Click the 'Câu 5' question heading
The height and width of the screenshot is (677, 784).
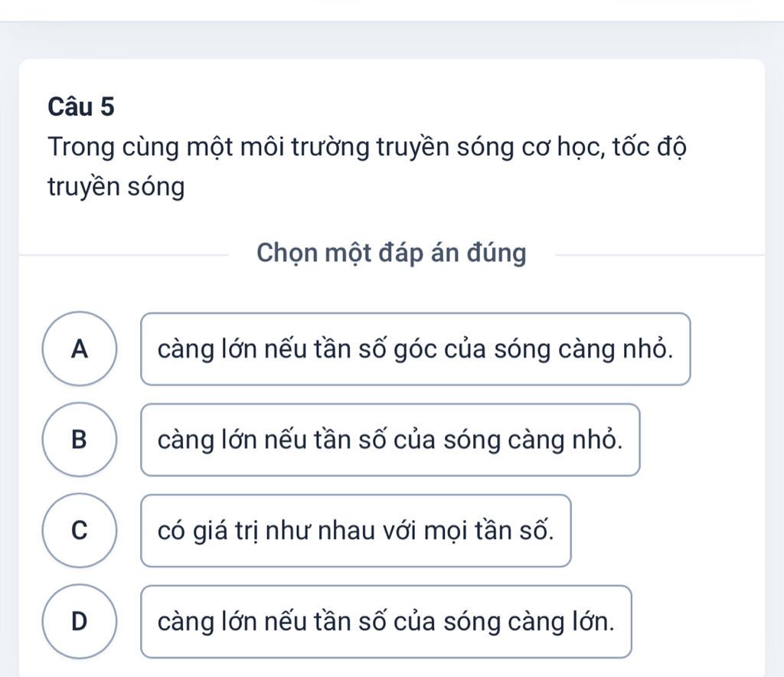tap(81, 106)
